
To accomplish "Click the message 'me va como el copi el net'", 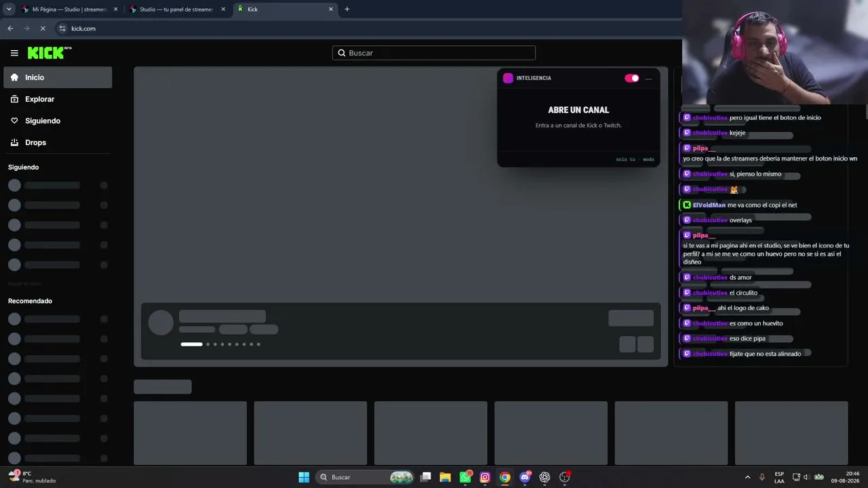I will click(x=762, y=205).
